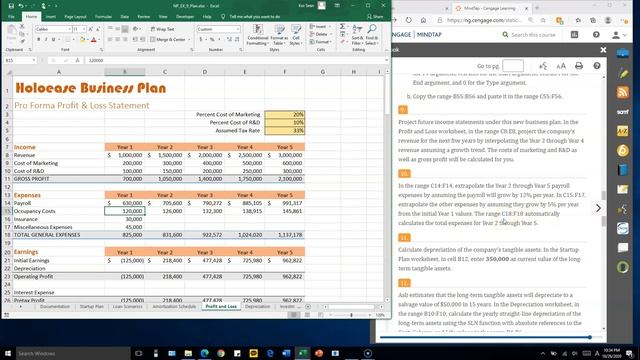The image size is (640, 360).
Task: Open the Font size dropdown
Action: 84,29
